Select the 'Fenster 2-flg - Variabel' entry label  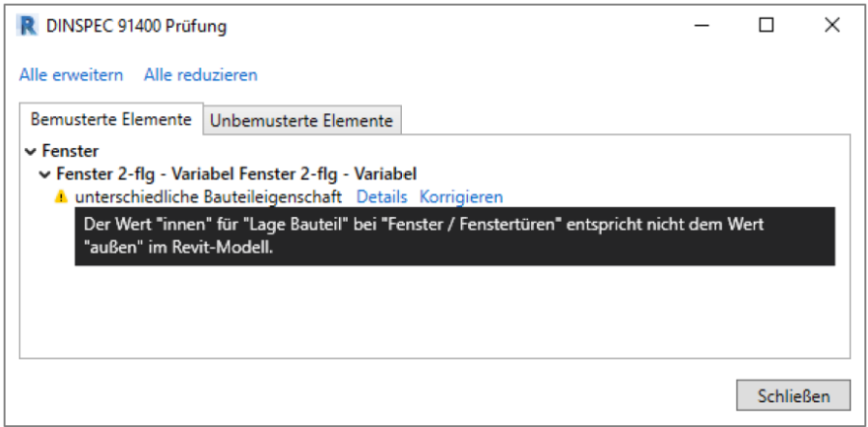pos(236,175)
